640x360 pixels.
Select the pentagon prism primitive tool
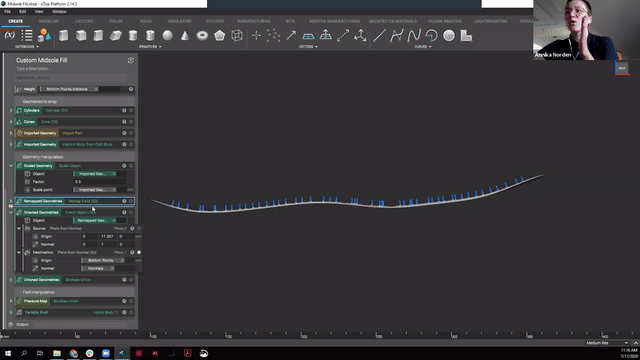click(x=220, y=36)
